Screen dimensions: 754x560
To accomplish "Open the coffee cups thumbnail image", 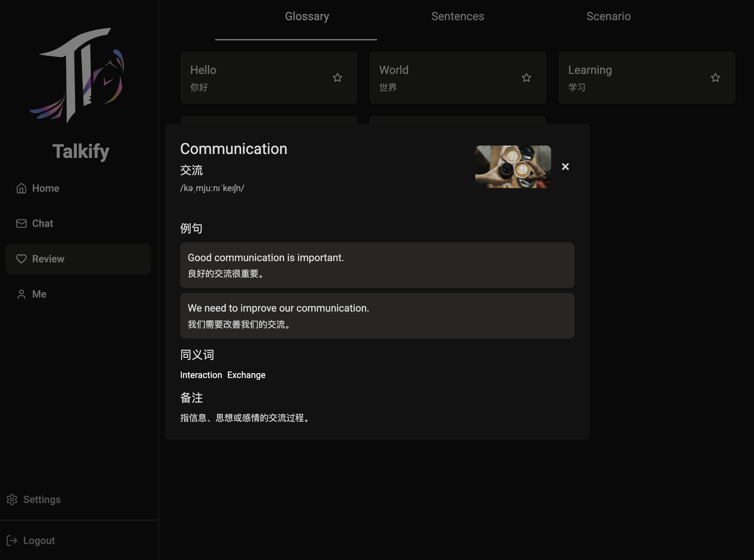I will (513, 166).
